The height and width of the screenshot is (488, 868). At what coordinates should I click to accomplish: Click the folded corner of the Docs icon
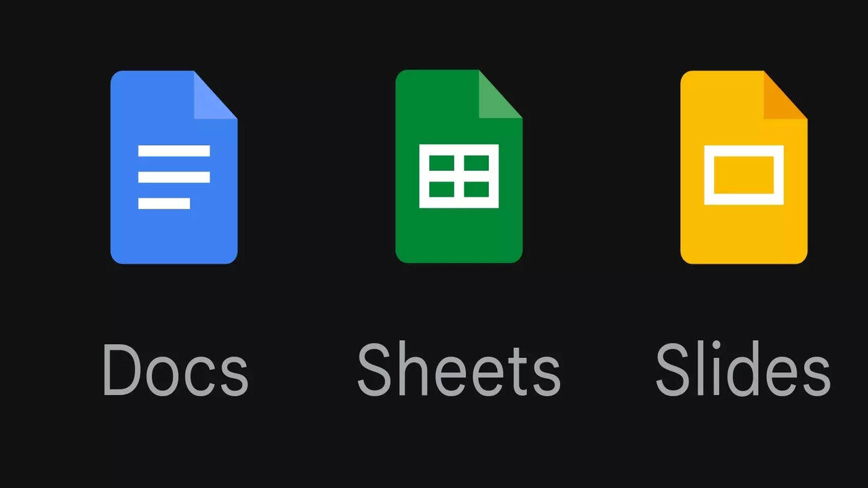216,95
